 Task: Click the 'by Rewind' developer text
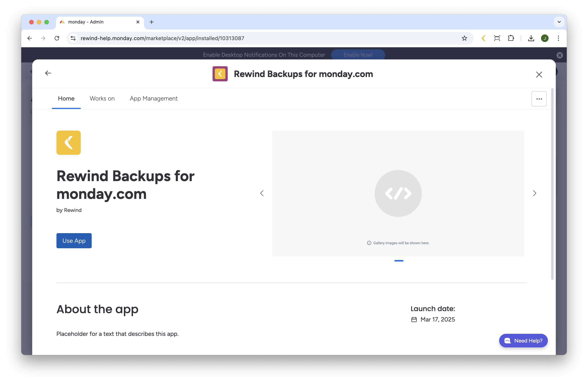69,210
